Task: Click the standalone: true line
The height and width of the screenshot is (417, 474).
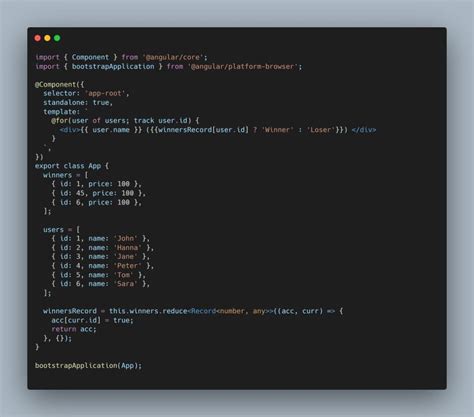Action: point(78,102)
